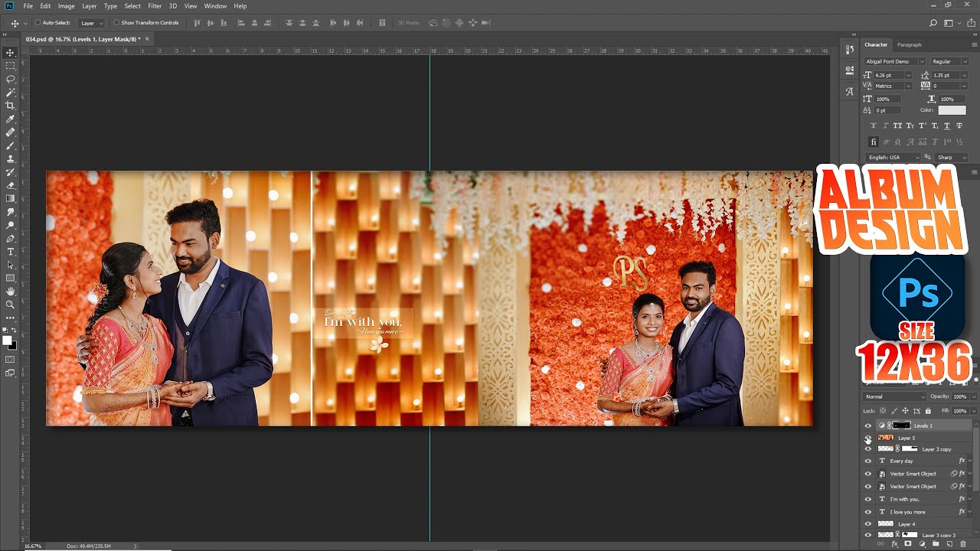Select the Brush tool
Screen dimensions: 980x551
point(11,145)
